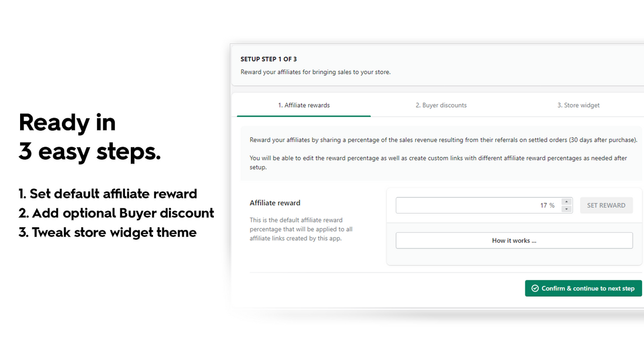Image resolution: width=644 pixels, height=362 pixels.
Task: Click the "Affiliate reward" section label
Action: 275,203
